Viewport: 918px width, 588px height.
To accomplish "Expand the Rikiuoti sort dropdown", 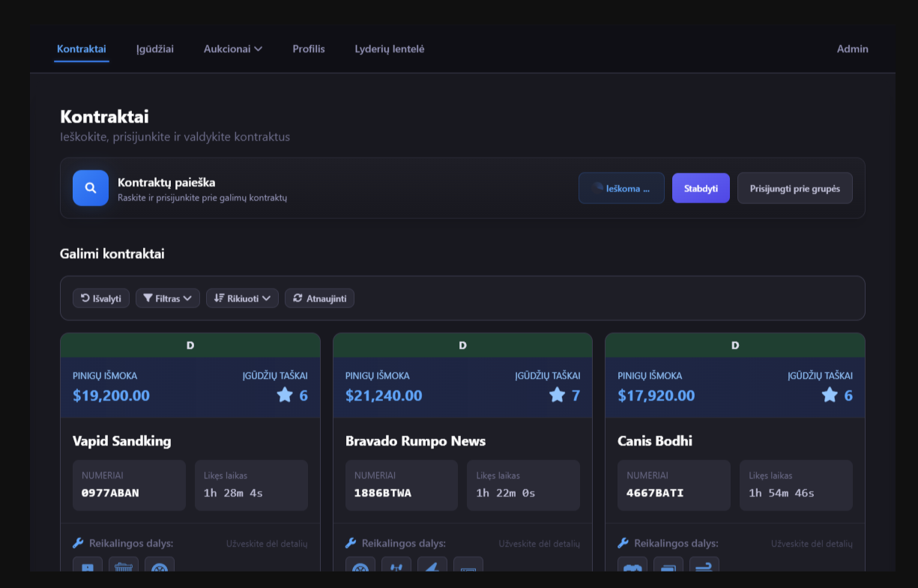I will [242, 298].
